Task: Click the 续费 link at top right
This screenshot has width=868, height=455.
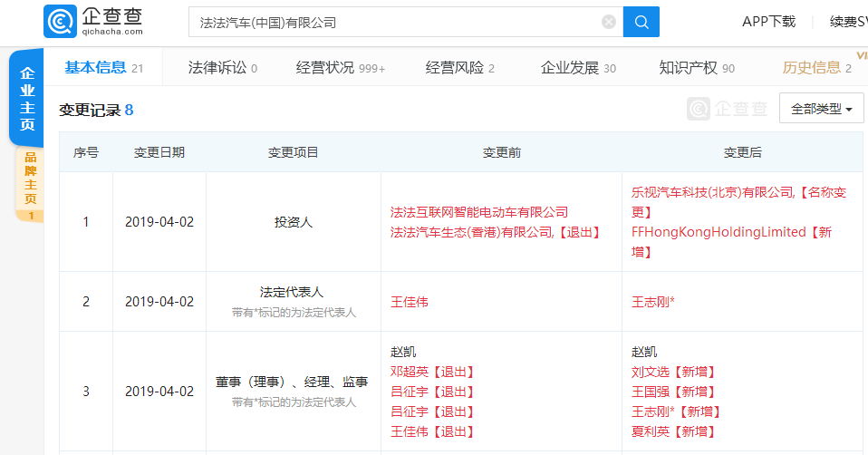Action: (847, 22)
